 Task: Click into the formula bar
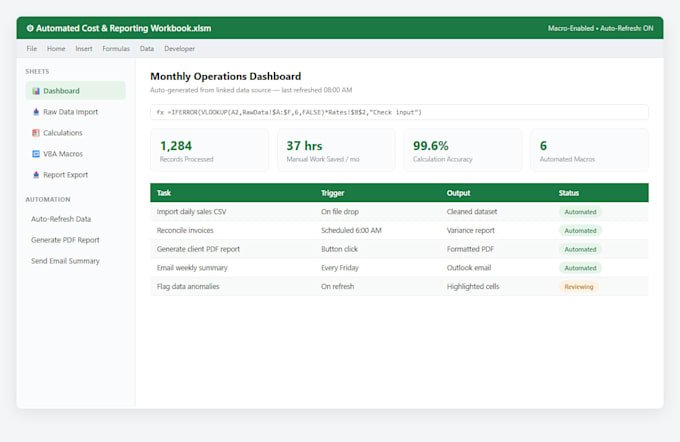399,112
